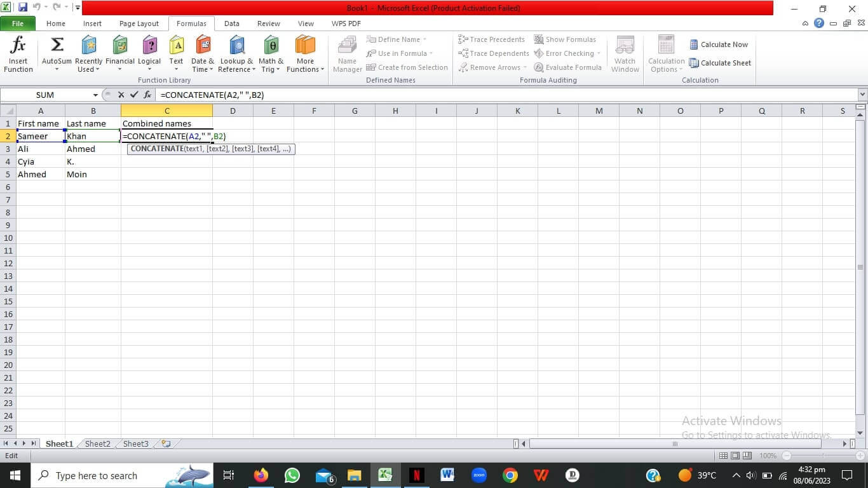Expand the formula bar chevron

pos(862,95)
